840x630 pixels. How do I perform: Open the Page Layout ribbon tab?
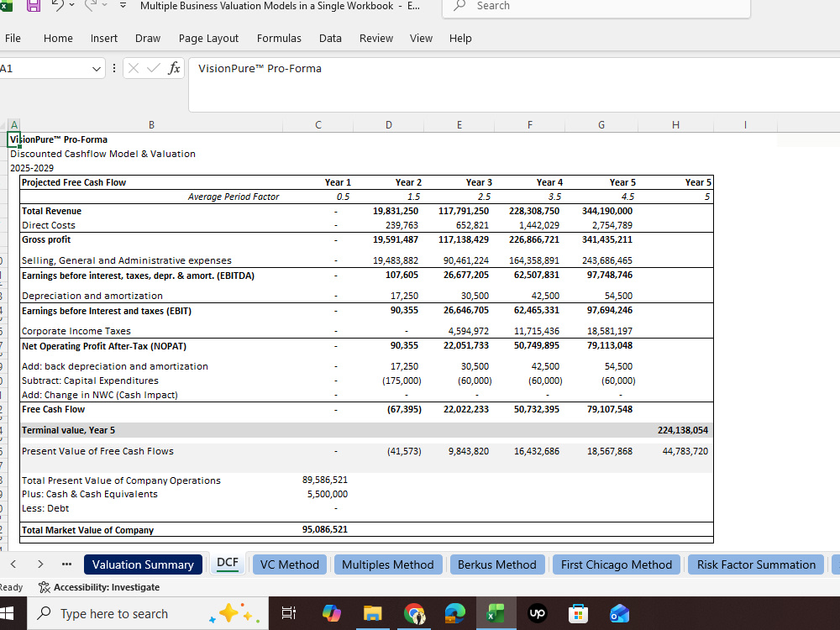[208, 38]
